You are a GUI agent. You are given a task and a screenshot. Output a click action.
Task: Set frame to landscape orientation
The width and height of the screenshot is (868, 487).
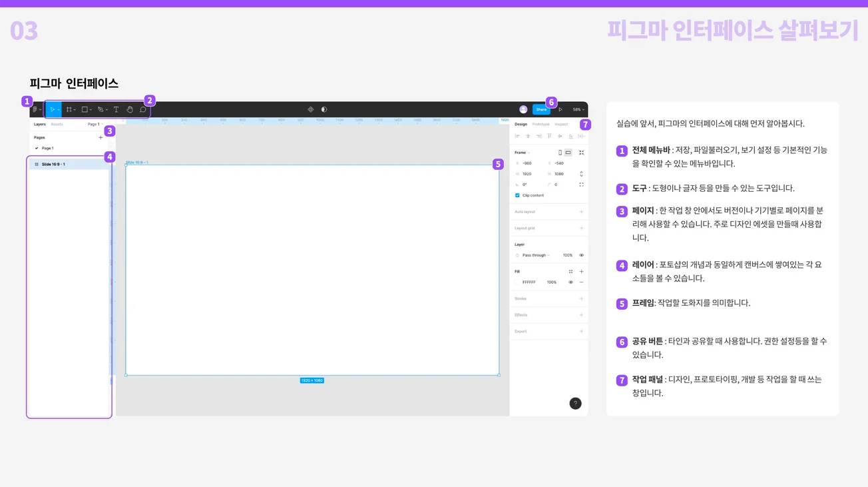point(568,153)
